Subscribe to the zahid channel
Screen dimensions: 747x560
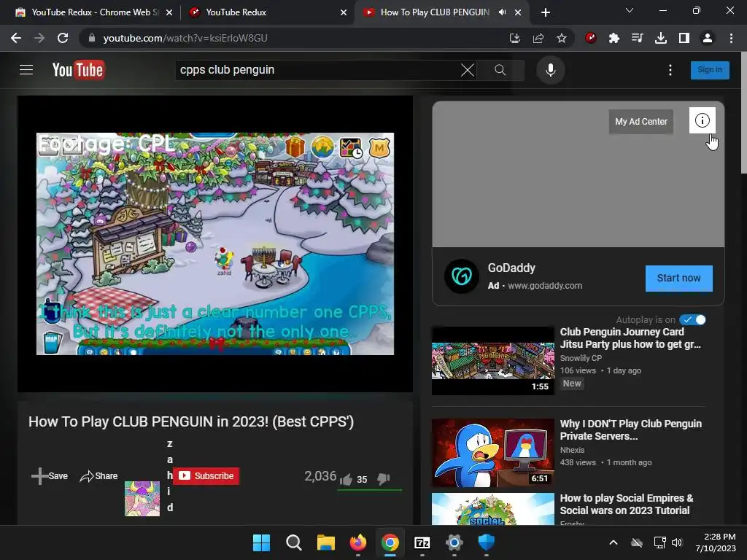click(206, 475)
